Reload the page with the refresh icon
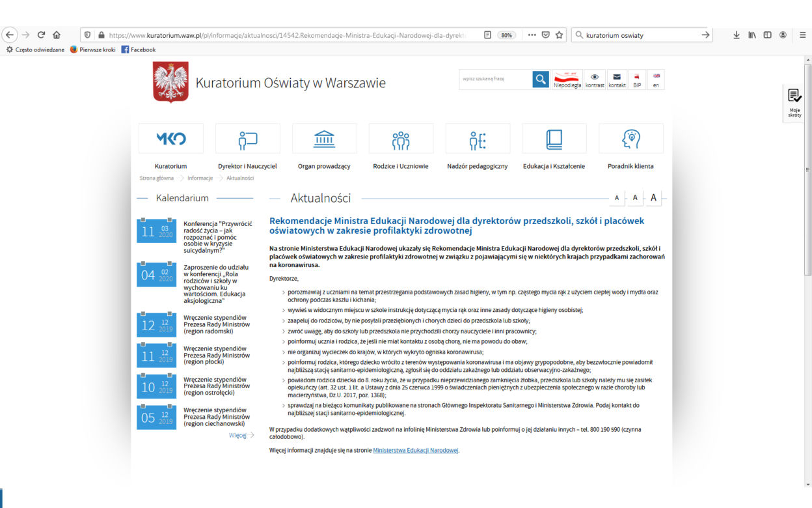The image size is (812, 508). tap(41, 35)
